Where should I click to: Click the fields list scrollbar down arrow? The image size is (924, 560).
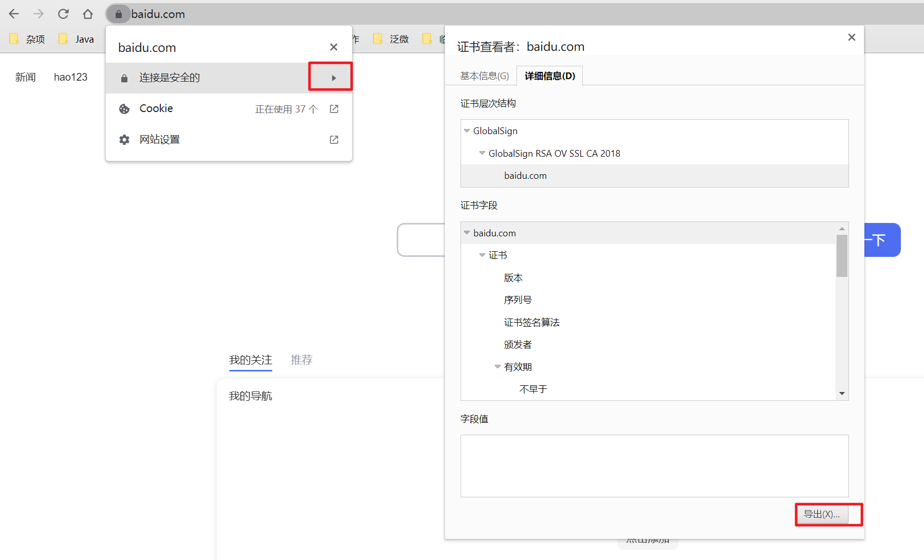click(x=842, y=394)
